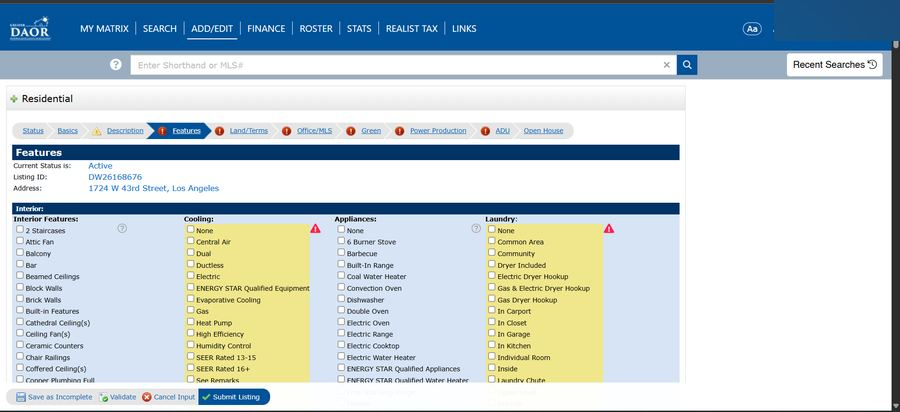Click the error icon on Features tab
The image size is (900, 412).
tap(162, 131)
